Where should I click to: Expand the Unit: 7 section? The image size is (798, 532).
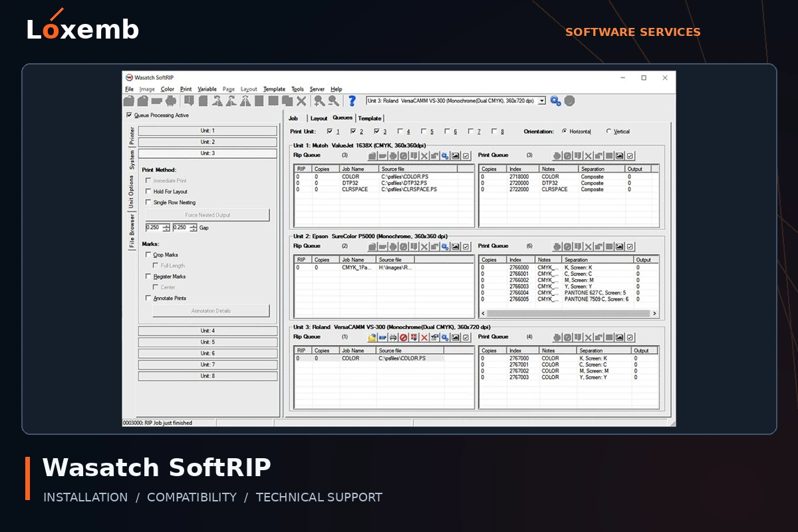(207, 365)
